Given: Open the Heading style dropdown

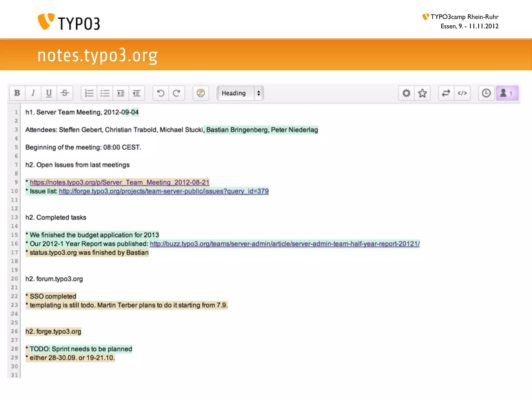Looking at the screenshot, I should (240, 93).
